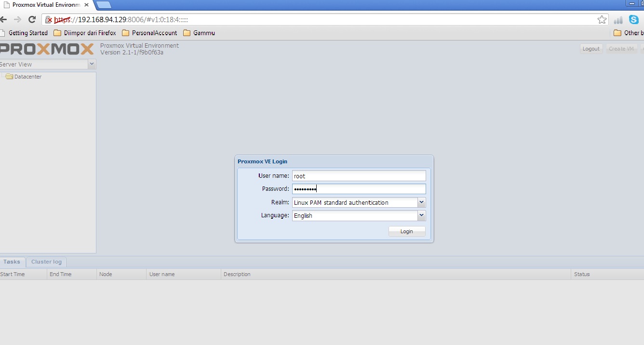The width and height of the screenshot is (644, 345).
Task: Focus the Password field
Action: click(359, 189)
